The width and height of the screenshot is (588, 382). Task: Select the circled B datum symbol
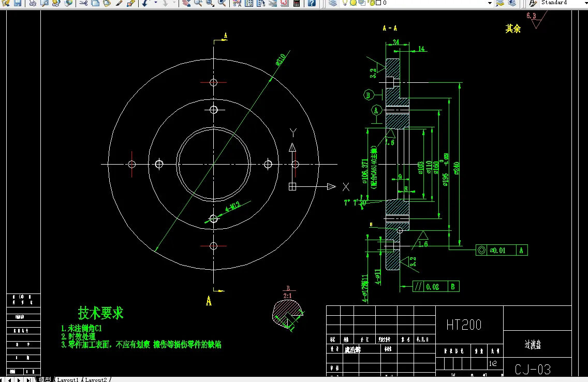[x=368, y=95]
